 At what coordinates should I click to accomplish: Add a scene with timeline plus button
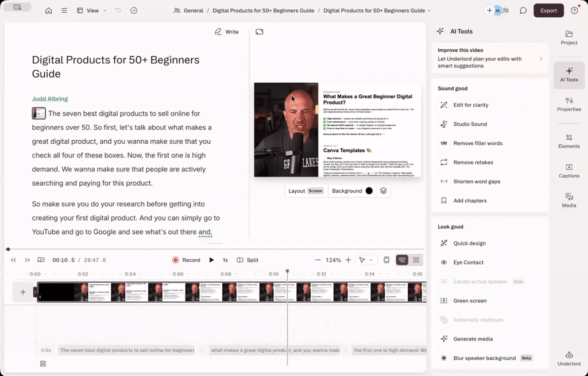coord(23,292)
